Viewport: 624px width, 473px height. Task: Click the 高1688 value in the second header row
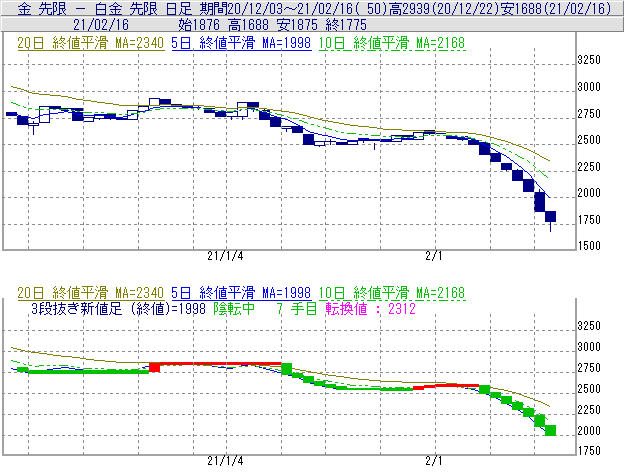[x=249, y=25]
